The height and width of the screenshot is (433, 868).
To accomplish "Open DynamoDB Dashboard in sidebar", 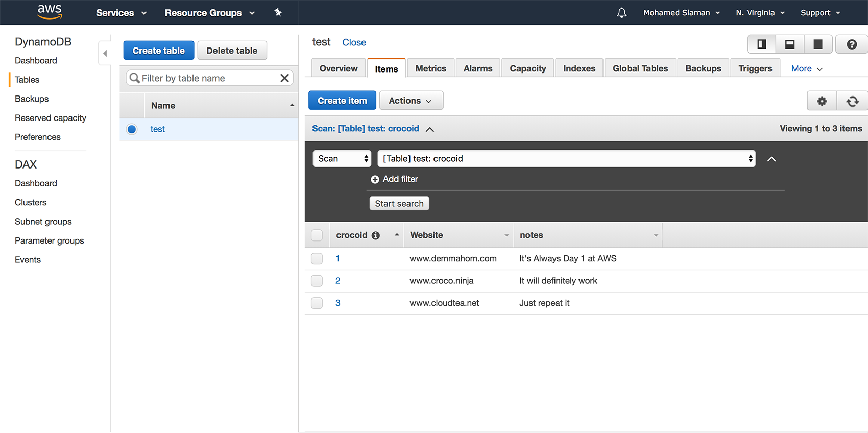I will [36, 61].
